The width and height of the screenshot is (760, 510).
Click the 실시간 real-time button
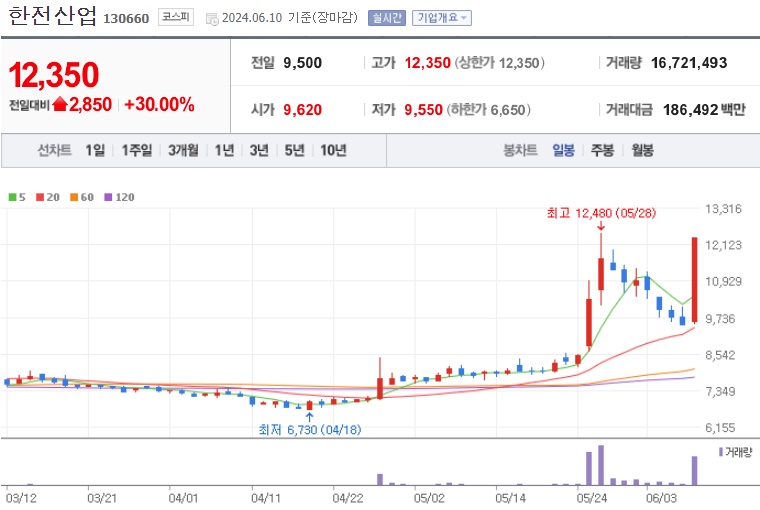point(387,18)
